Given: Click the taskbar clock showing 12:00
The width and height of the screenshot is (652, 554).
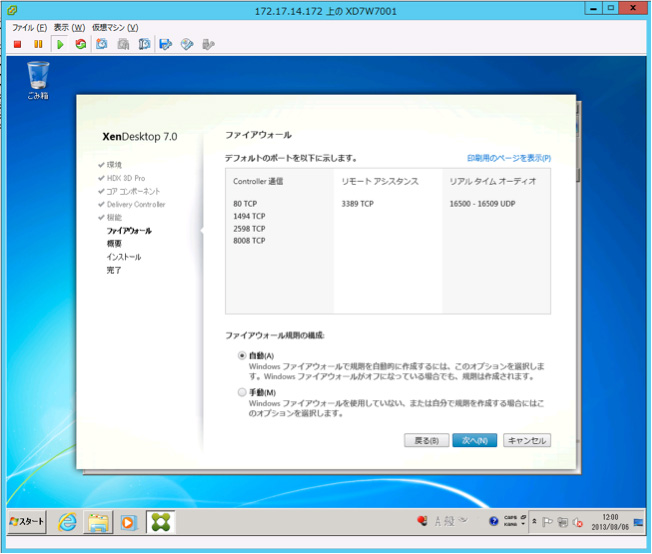Looking at the screenshot, I should click(x=610, y=522).
